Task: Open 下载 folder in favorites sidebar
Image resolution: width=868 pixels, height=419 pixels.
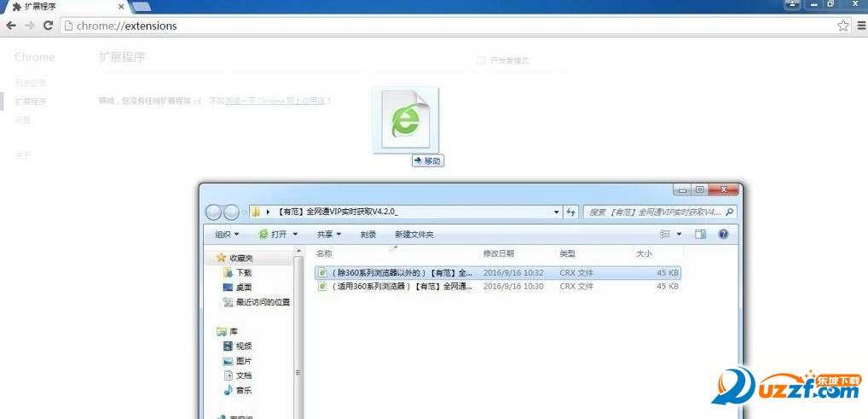Action: click(x=243, y=272)
